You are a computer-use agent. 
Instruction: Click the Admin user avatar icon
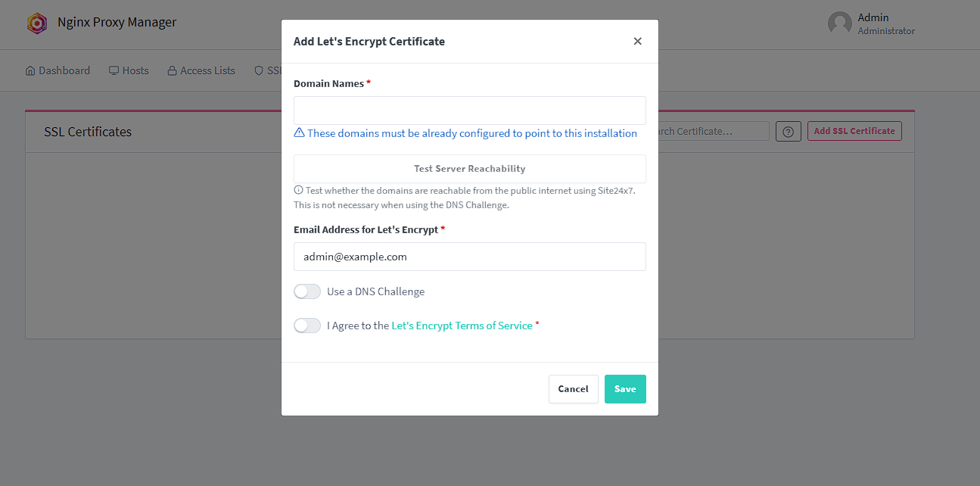point(840,23)
